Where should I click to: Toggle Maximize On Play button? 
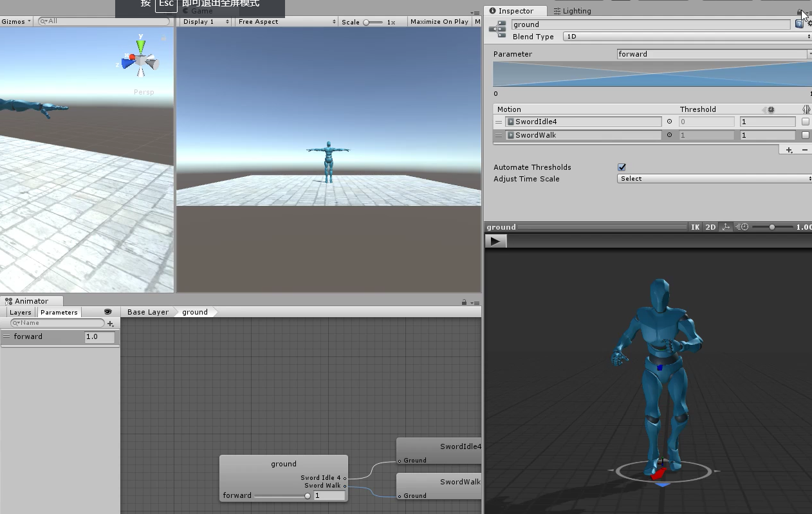(x=439, y=22)
